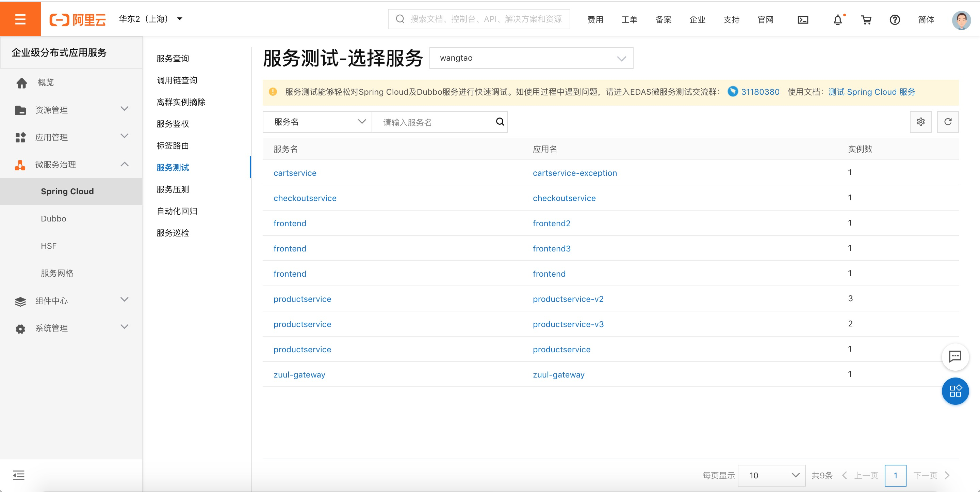The height and width of the screenshot is (492, 980).
Task: Open the shopping cart icon
Action: pyautogui.click(x=866, y=20)
